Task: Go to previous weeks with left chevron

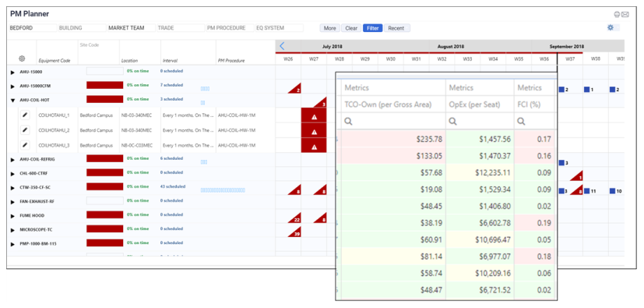Action: [x=282, y=46]
